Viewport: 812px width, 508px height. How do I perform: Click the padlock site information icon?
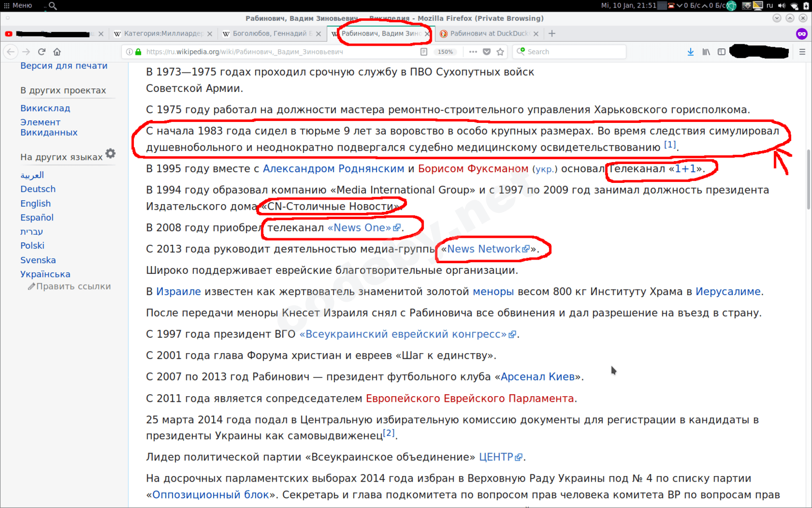pos(137,51)
